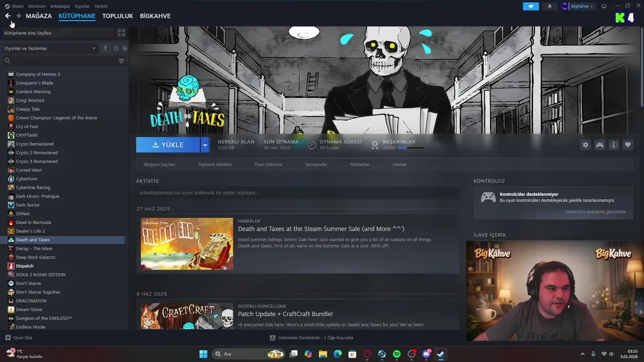
Task: Show game info circle icon
Action: click(x=614, y=145)
